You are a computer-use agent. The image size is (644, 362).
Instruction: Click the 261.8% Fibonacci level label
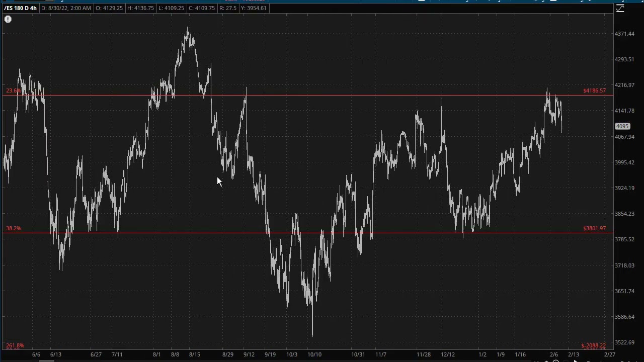tap(15, 345)
